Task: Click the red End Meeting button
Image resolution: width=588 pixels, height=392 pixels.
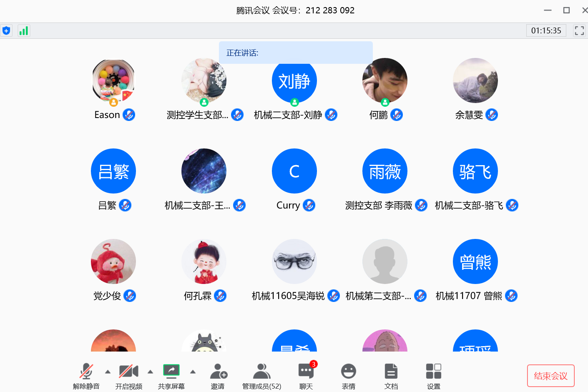Action: point(550,376)
